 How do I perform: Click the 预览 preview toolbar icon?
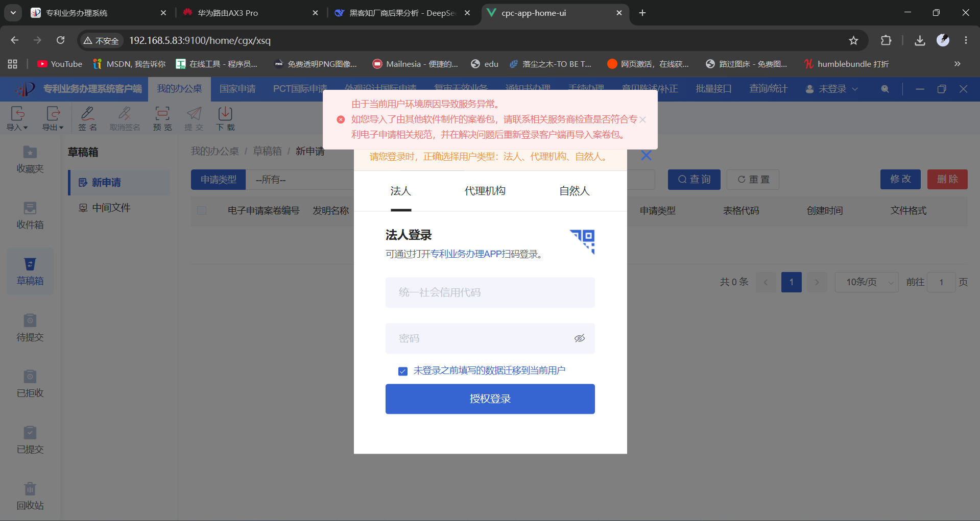pyautogui.click(x=162, y=118)
